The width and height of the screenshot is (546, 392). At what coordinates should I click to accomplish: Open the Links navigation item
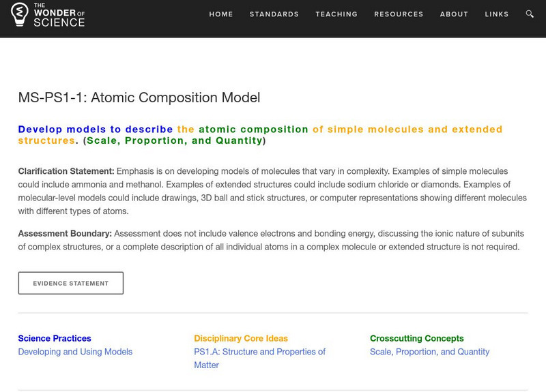tap(497, 14)
